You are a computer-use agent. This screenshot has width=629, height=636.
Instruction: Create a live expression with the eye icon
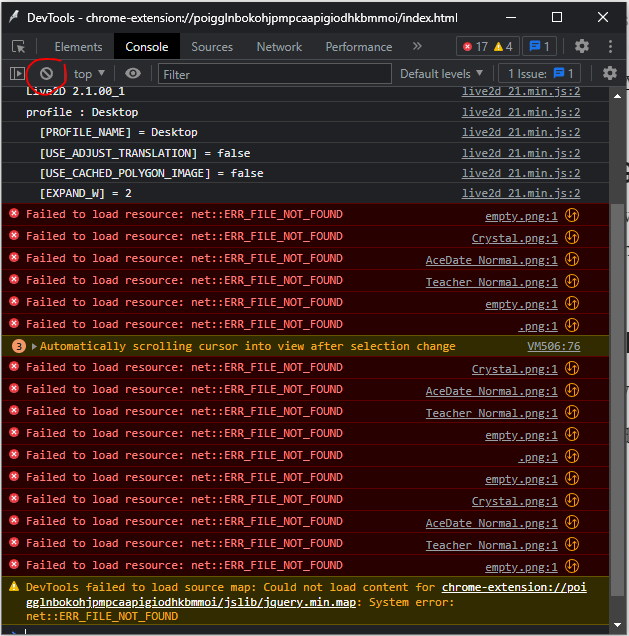[x=133, y=74]
